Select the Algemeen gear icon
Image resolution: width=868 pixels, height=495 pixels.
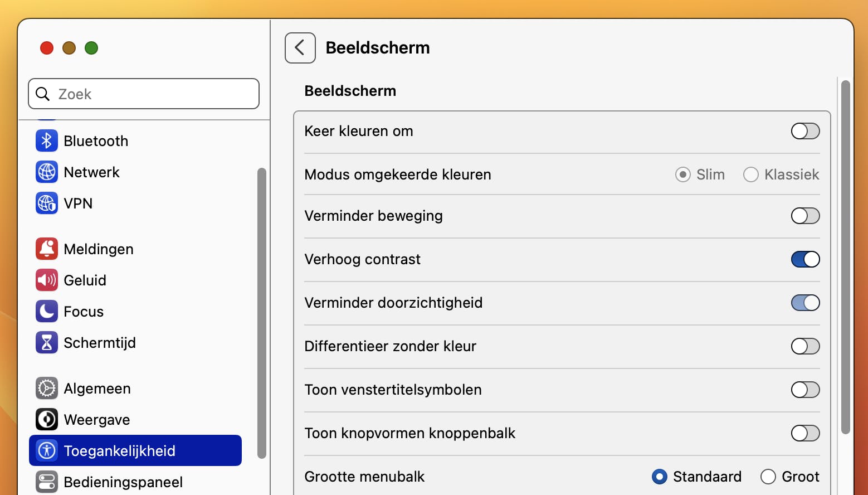click(47, 389)
